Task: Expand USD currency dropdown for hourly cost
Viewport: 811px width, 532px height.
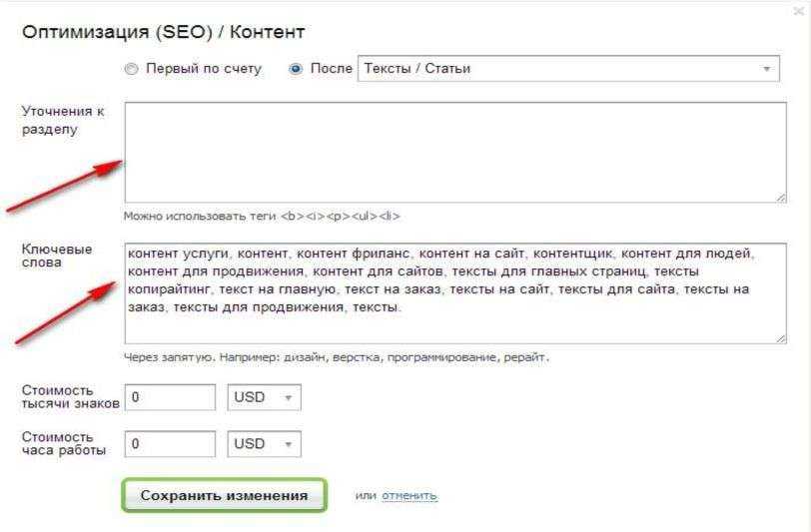Action: pos(264,444)
